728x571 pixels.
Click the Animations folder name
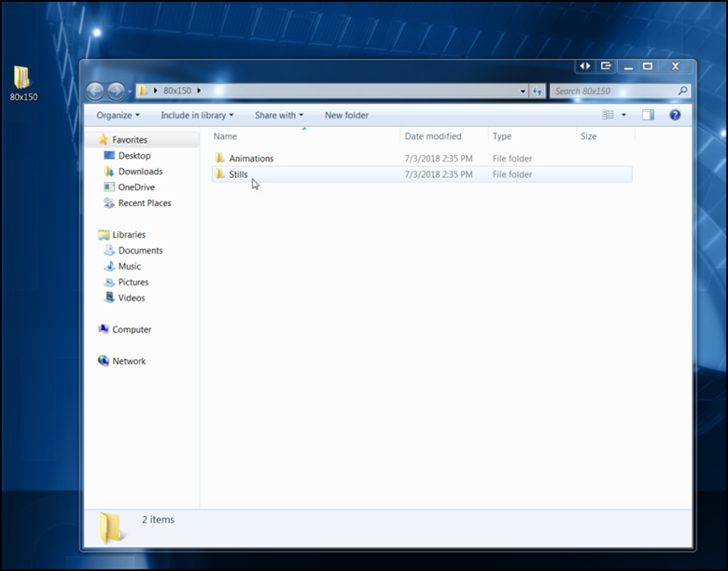pyautogui.click(x=251, y=159)
